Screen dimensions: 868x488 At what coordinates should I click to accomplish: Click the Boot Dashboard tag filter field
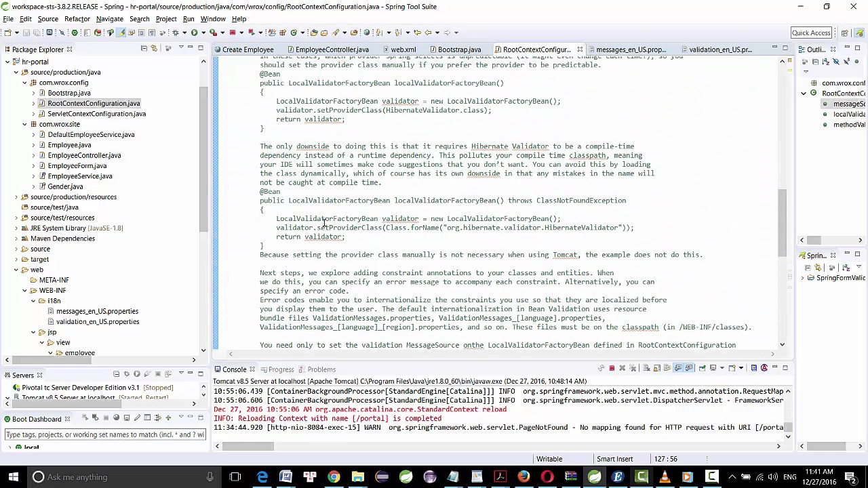tap(105, 434)
